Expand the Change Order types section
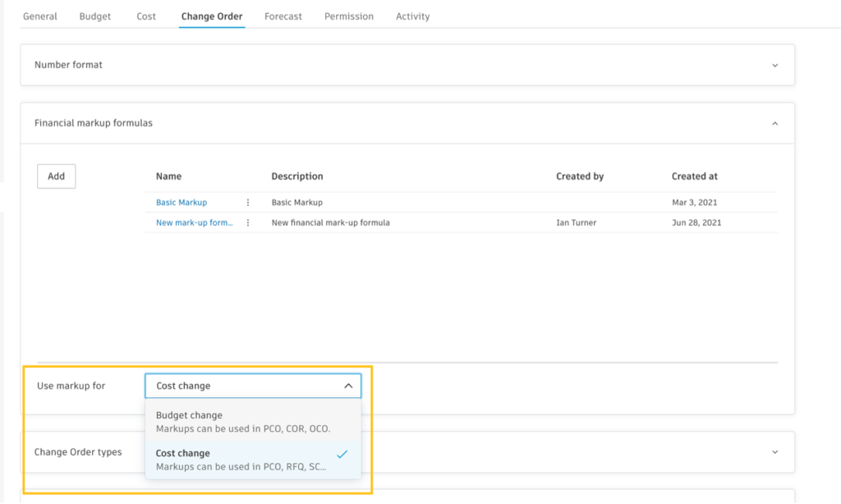 (x=774, y=452)
